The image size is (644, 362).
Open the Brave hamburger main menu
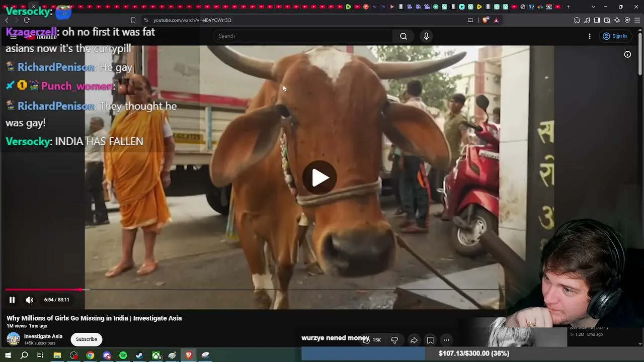pyautogui.click(x=637, y=20)
